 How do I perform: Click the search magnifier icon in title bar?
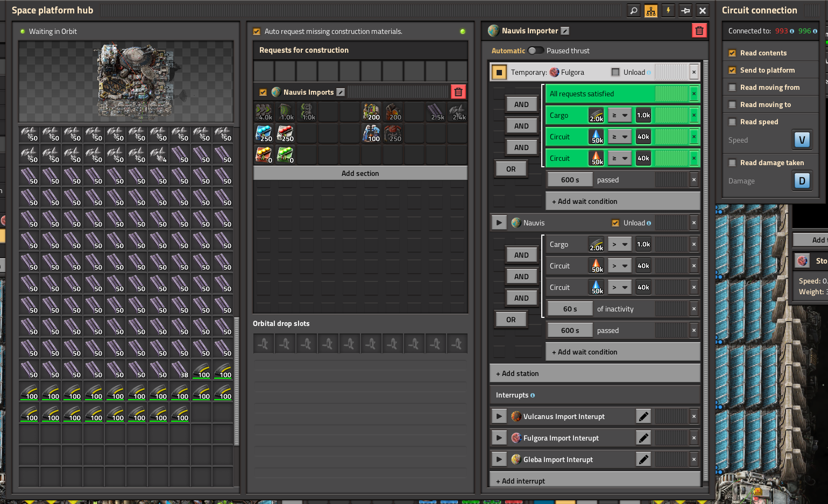click(x=634, y=11)
